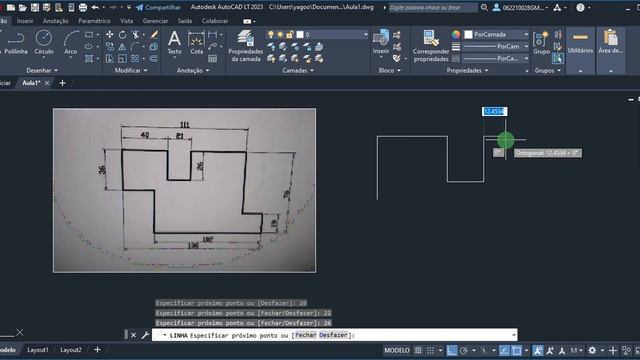Click the Grupo icon

click(541, 42)
